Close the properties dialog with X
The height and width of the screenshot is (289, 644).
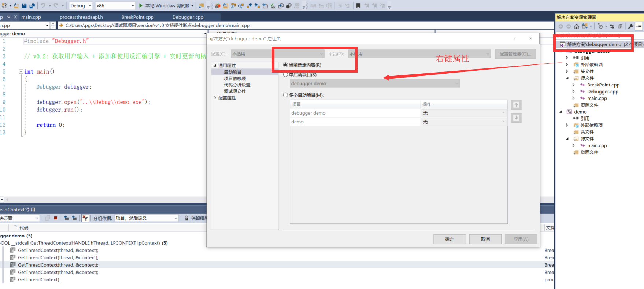pyautogui.click(x=531, y=38)
